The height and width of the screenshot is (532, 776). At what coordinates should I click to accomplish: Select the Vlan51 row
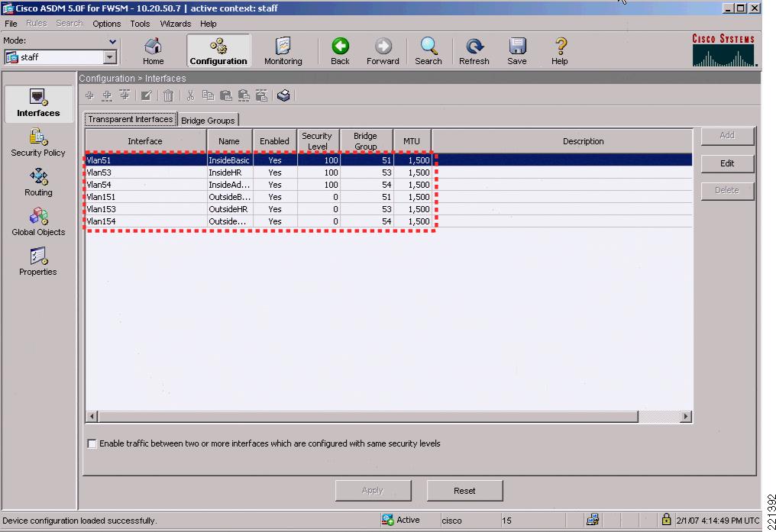tap(389, 160)
